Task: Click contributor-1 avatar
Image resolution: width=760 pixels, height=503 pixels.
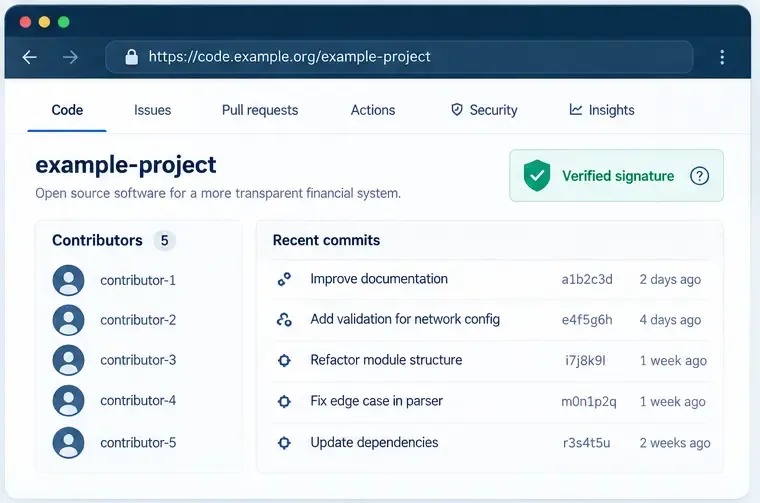Action: (68, 280)
